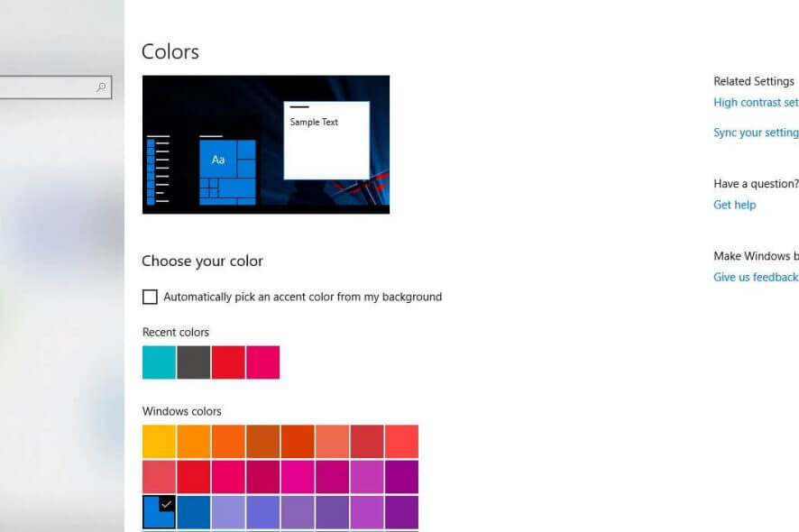The width and height of the screenshot is (799, 532).
Task: Select the lavender swatch in third row
Action: tap(226, 511)
